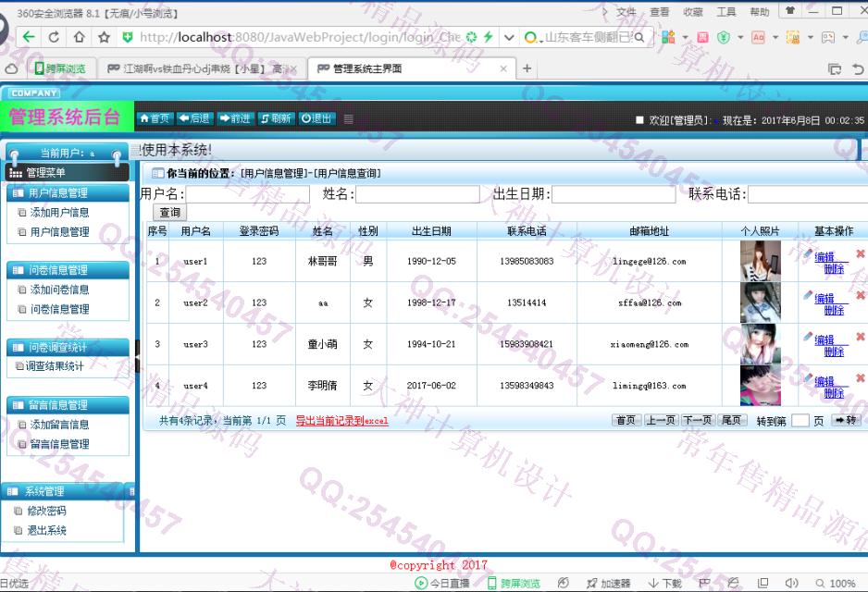
Task: Focus the 转到第 page number field
Action: [x=800, y=421]
